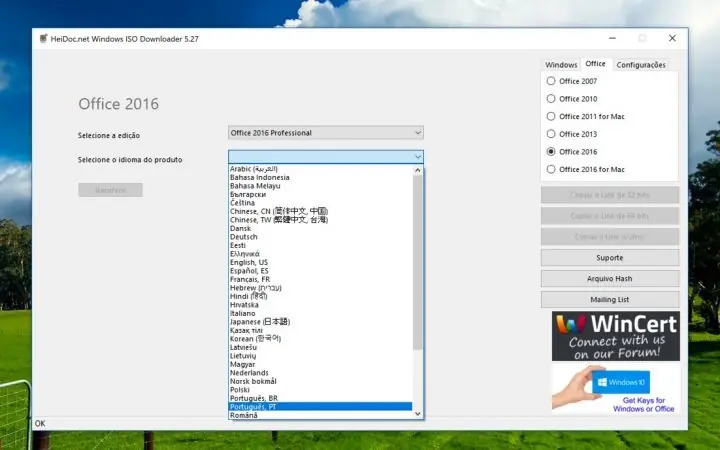Minimize the ISO Downloader window
The width and height of the screenshot is (720, 450).
tap(612, 38)
